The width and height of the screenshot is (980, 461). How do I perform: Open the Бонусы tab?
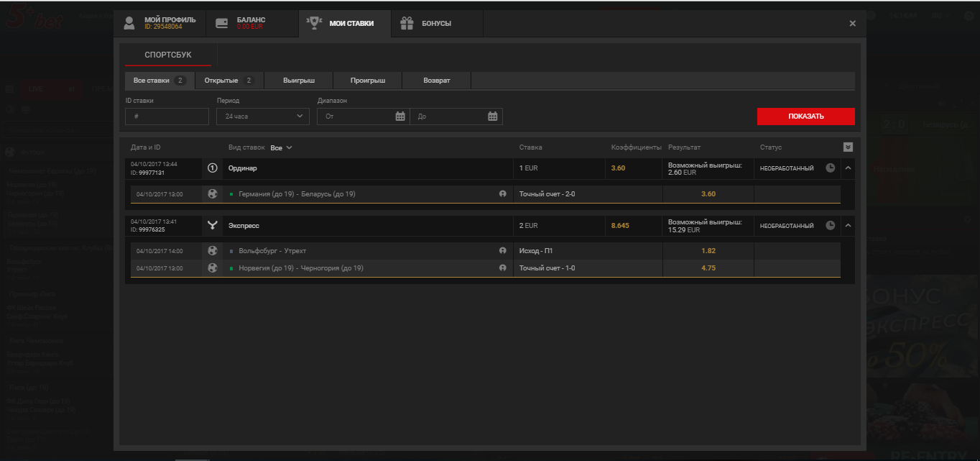tap(436, 23)
